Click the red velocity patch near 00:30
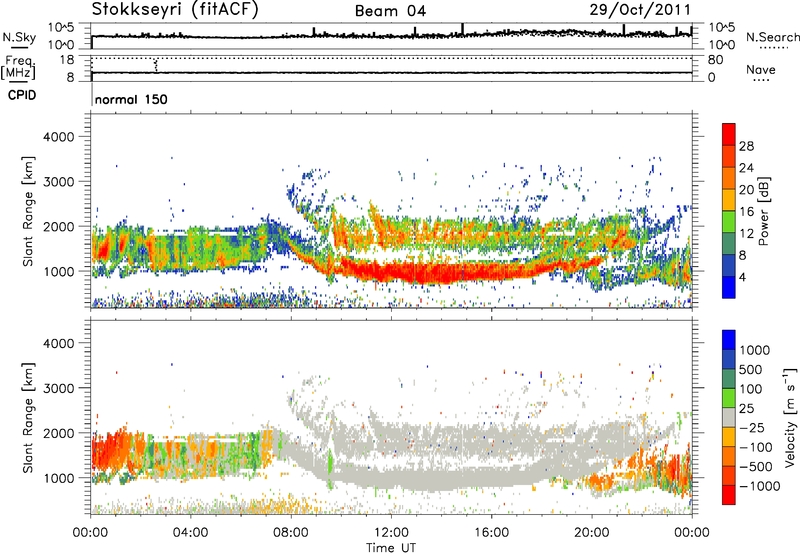 coord(107,451)
